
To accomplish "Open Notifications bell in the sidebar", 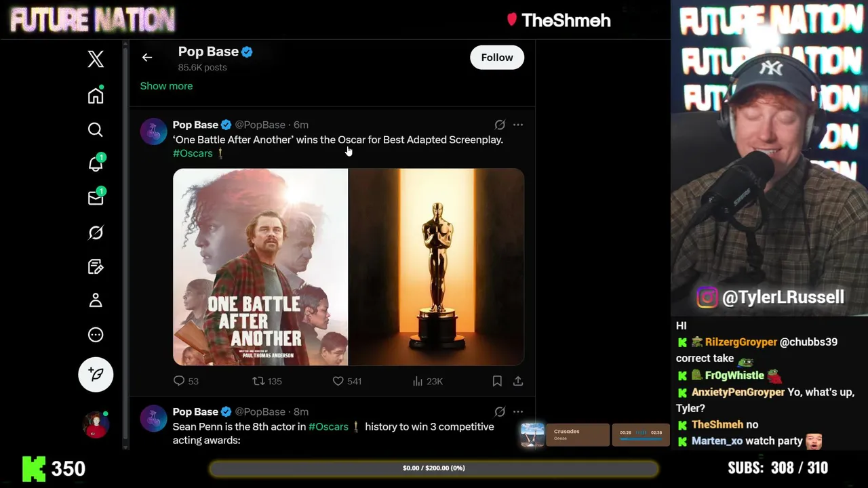I will pyautogui.click(x=96, y=163).
